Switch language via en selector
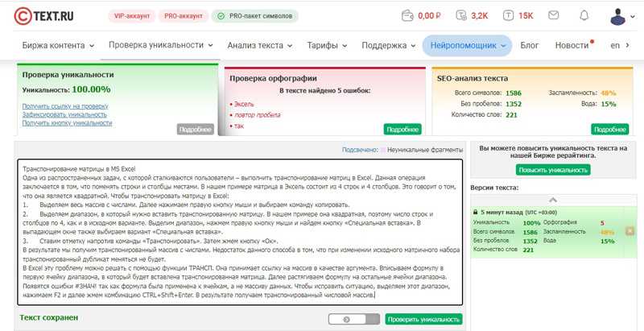 click(619, 45)
